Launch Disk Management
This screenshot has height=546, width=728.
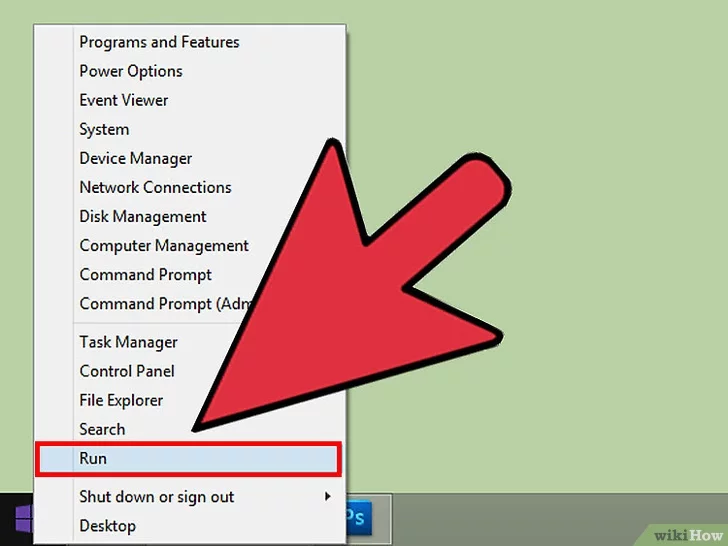pos(143,217)
